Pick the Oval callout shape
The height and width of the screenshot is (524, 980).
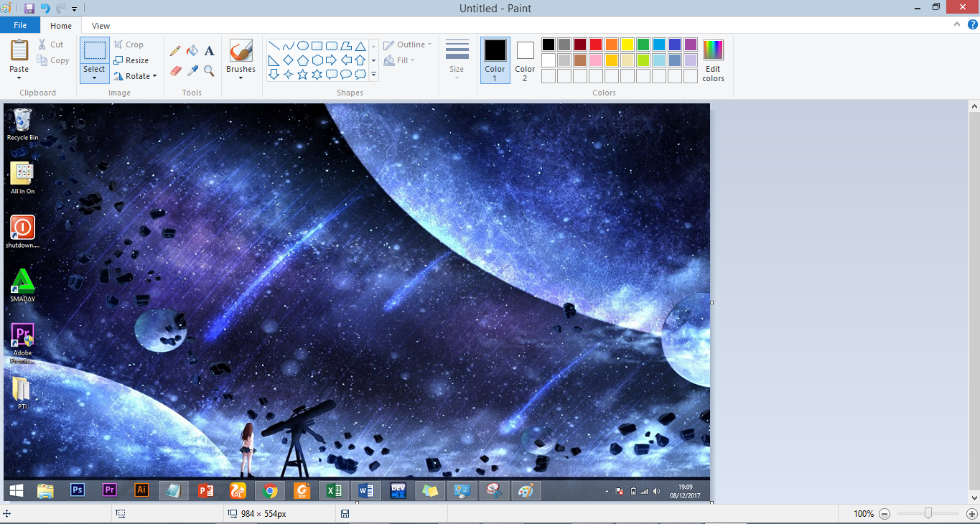click(345, 75)
